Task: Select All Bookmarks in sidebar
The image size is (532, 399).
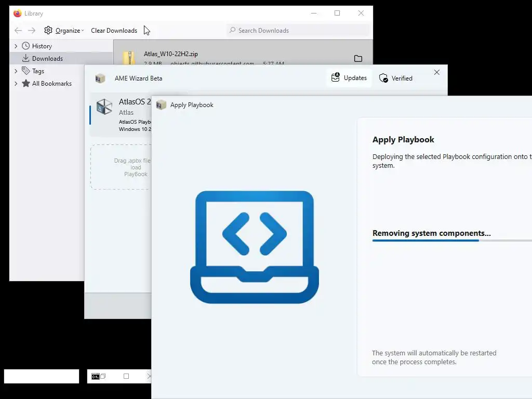Action: coord(51,84)
